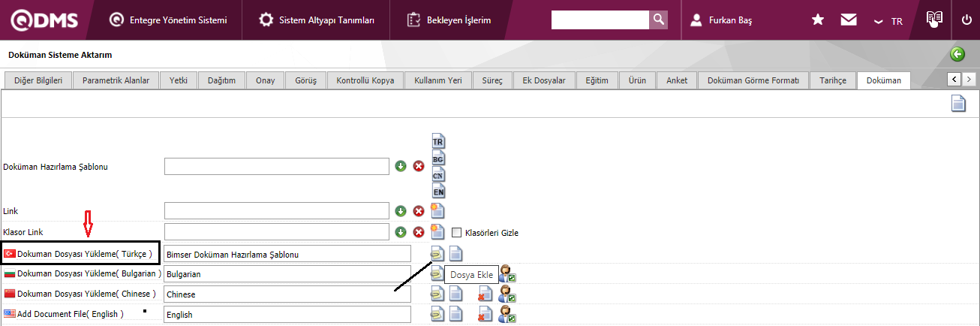Viewport: 980px width, 326px height.
Task: Switch to Süreç tab
Action: tap(492, 80)
